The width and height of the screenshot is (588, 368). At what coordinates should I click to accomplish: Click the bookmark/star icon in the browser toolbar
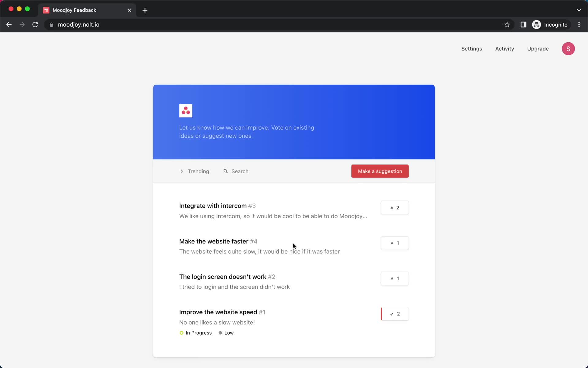507,25
